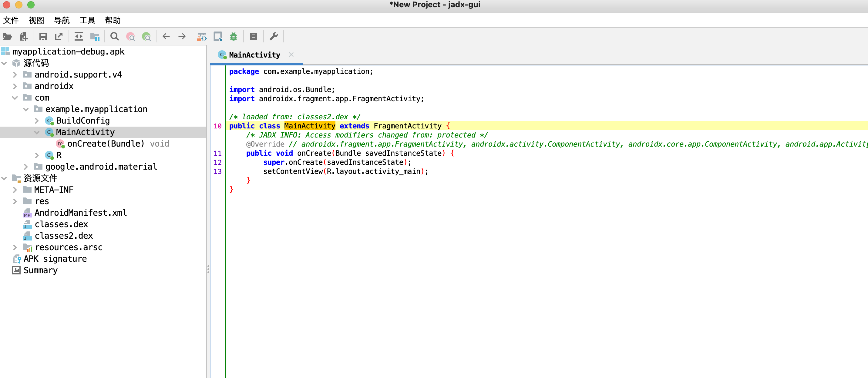Collapse the 资源文件 tree node
868x378 pixels.
tap(4, 178)
